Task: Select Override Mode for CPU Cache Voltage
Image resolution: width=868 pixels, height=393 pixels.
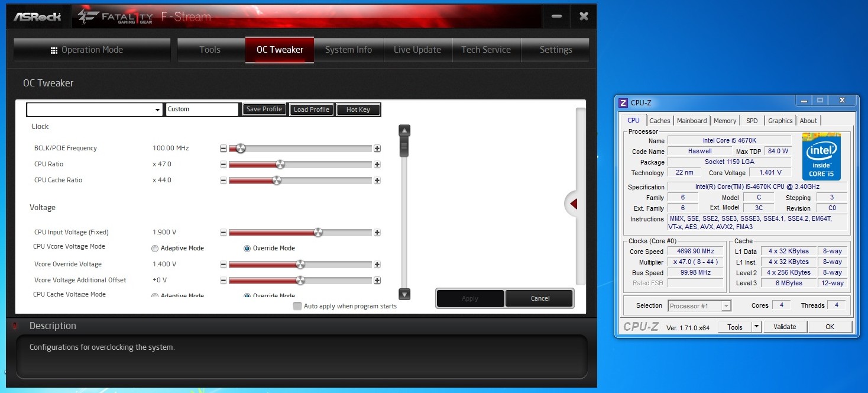Action: point(247,295)
